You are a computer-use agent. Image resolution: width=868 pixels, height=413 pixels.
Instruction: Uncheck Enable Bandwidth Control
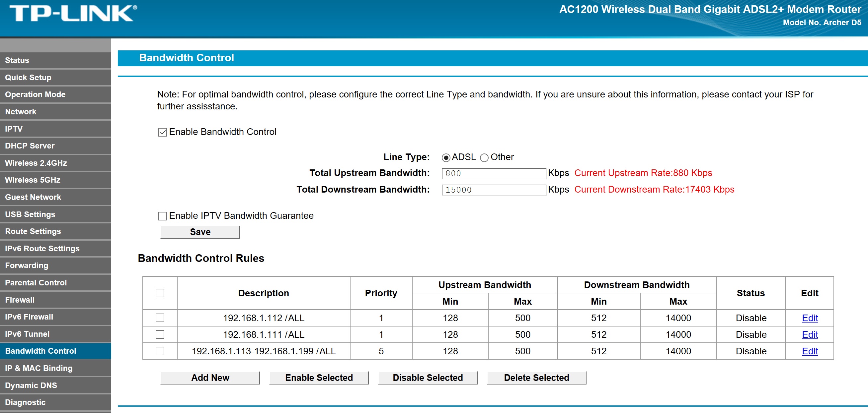point(163,132)
